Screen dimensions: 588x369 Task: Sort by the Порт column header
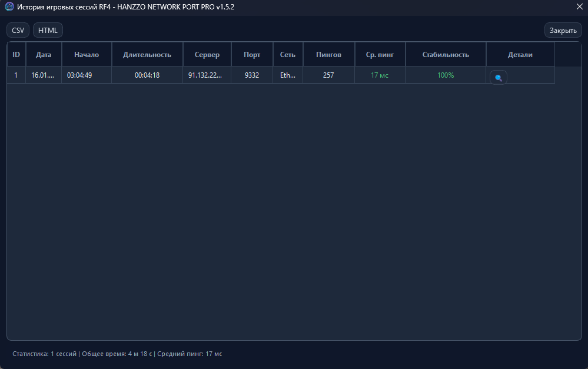(x=252, y=55)
